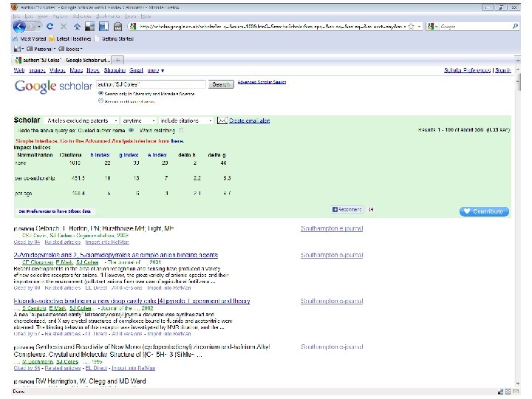Image resolution: width=532 pixels, height=399 pixels.
Task: Open the anytime date range dropdown
Action: click(138, 120)
